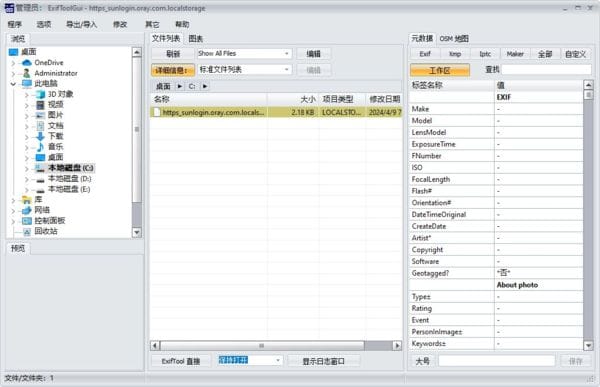This screenshot has width=600, height=387.
Task: Open the 选项 menu
Action: (44, 24)
